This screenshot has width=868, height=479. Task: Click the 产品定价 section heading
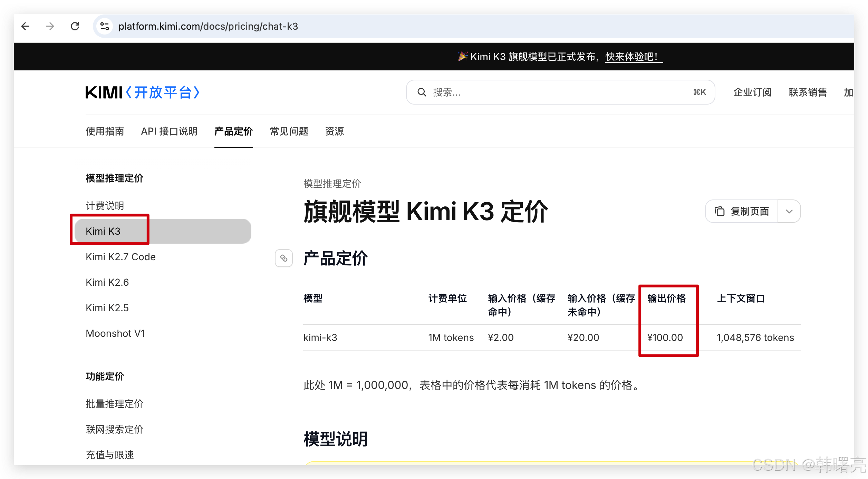pyautogui.click(x=336, y=258)
